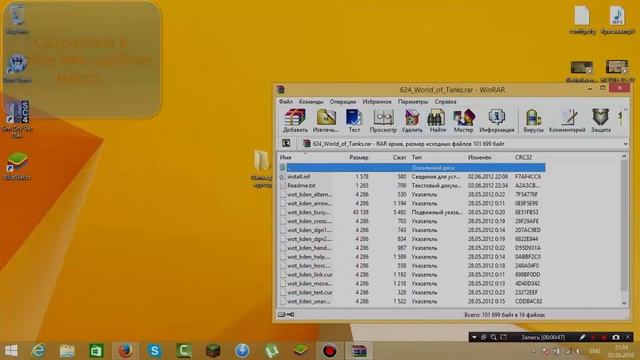The width and height of the screenshot is (640, 360).
Task: Open Windows Store from the taskbar
Action: click(x=96, y=351)
